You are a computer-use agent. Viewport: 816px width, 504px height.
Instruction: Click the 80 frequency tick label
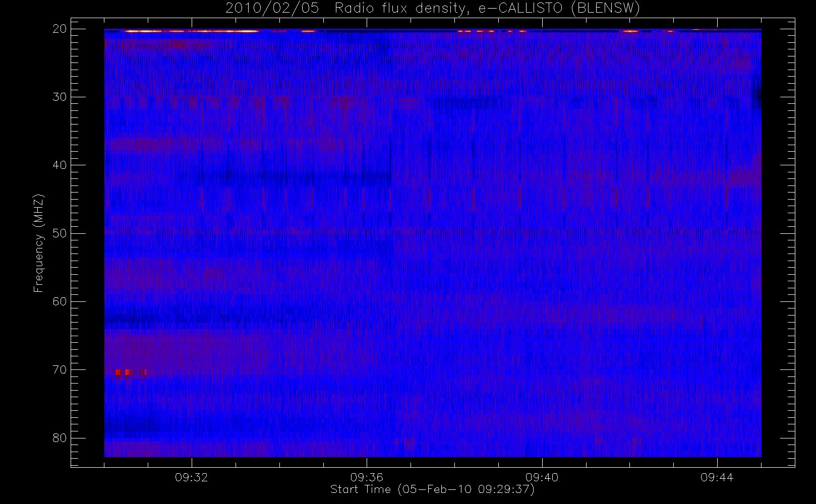click(x=60, y=437)
